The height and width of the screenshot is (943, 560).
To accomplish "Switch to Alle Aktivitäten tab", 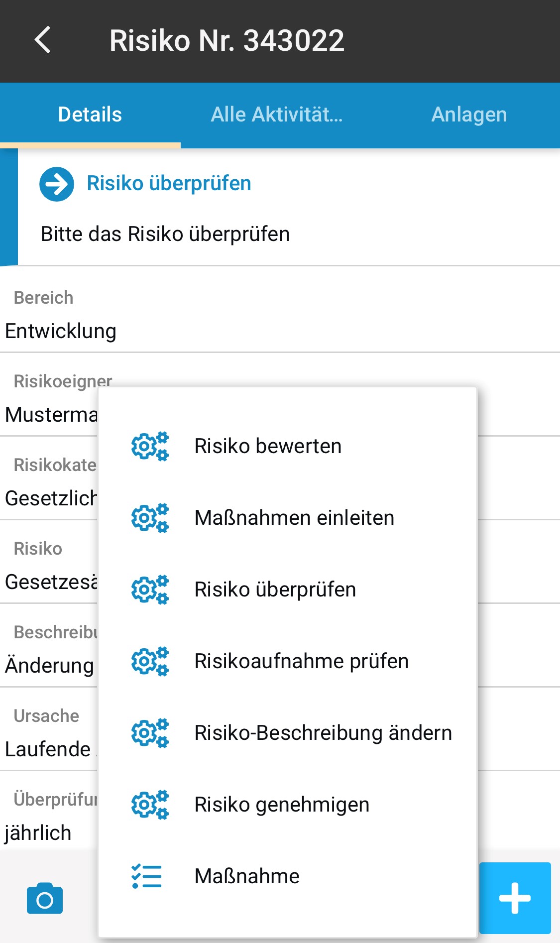I will pos(277,115).
